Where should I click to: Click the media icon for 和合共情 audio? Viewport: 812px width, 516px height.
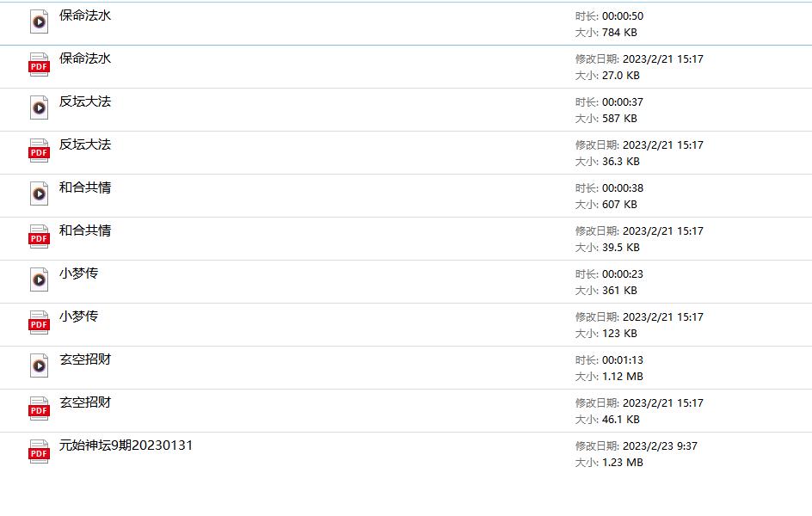tap(40, 194)
